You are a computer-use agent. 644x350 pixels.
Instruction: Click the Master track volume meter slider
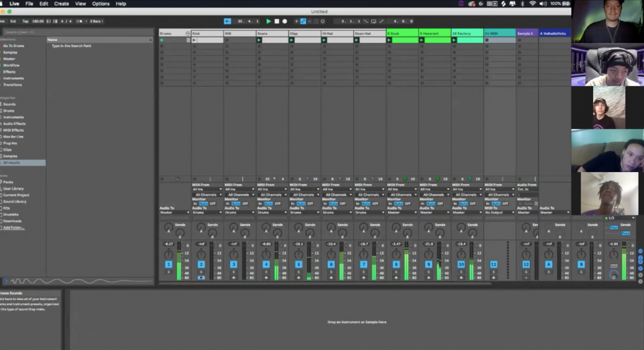[623, 263]
